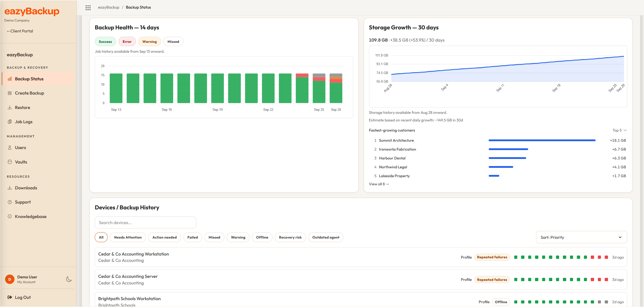Click View all 8 link
644x307 pixels.
[x=379, y=184]
